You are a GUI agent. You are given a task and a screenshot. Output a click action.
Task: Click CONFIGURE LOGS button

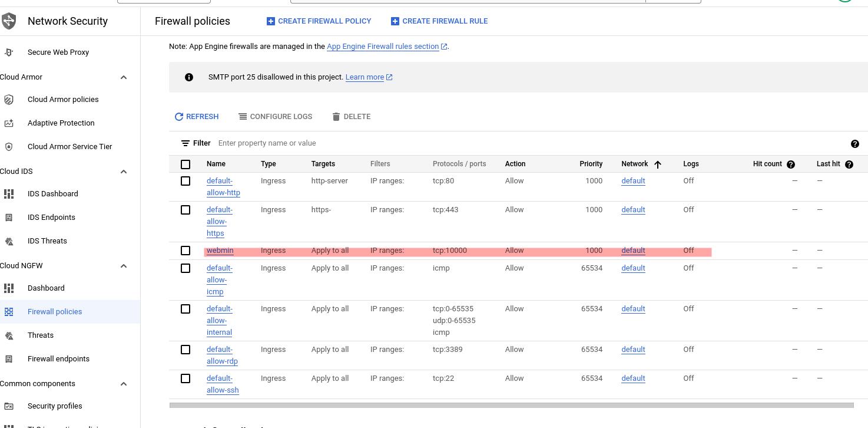tap(275, 117)
